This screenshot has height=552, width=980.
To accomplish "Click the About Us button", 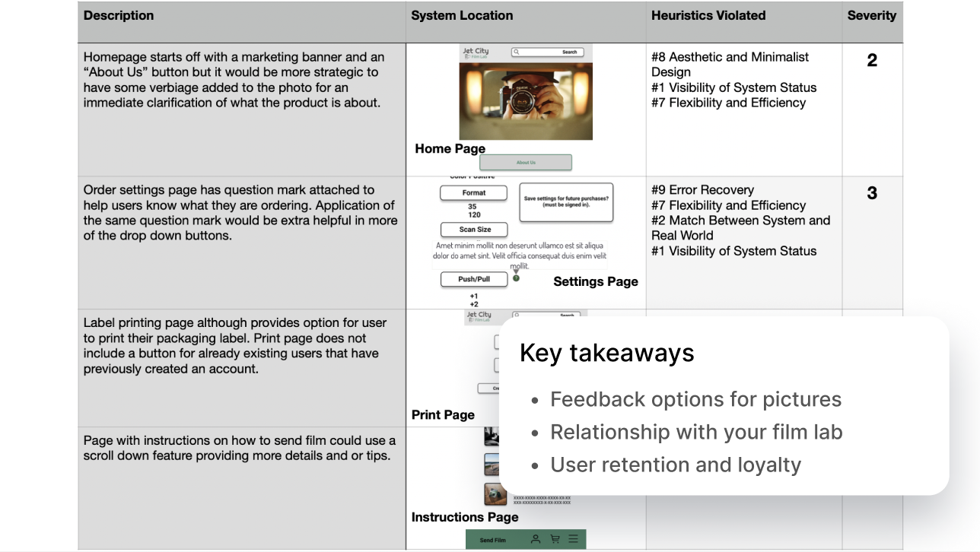I will tap(525, 162).
